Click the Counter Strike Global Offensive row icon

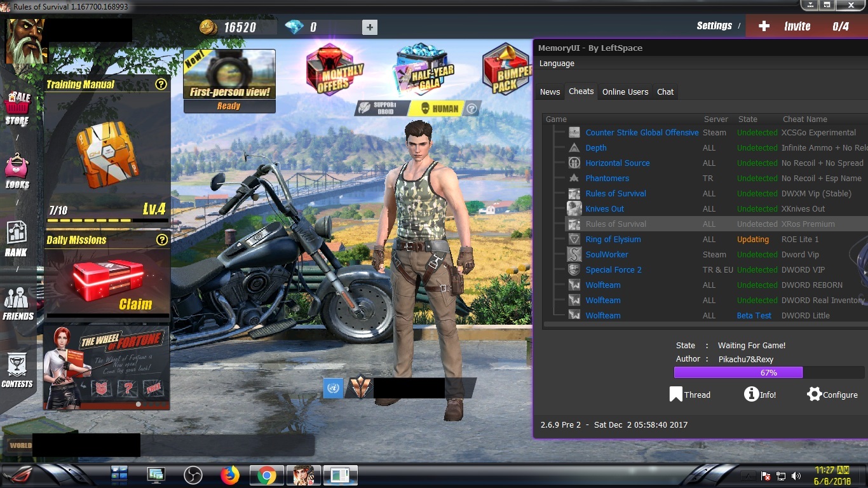click(574, 133)
